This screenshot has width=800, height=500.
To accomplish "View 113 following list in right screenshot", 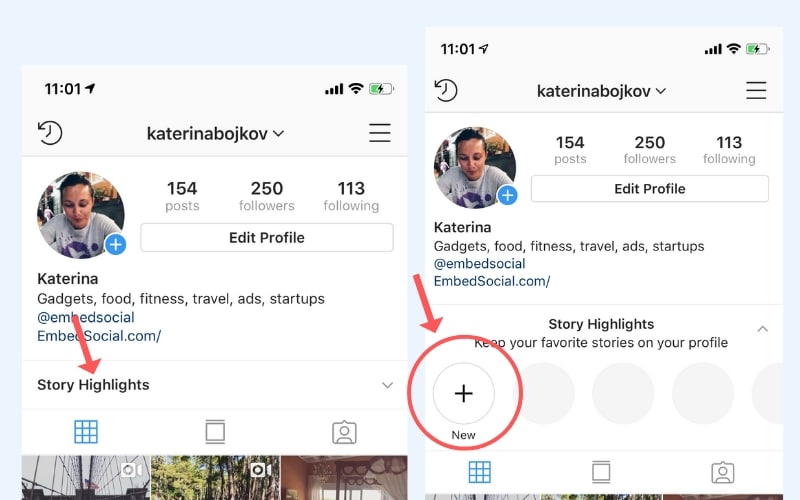I will (x=729, y=150).
